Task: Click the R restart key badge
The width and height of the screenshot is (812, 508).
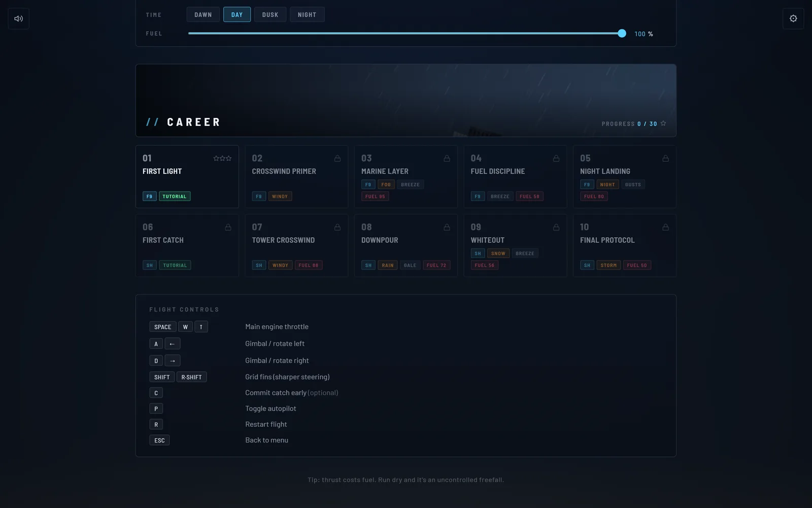Action: [x=156, y=424]
